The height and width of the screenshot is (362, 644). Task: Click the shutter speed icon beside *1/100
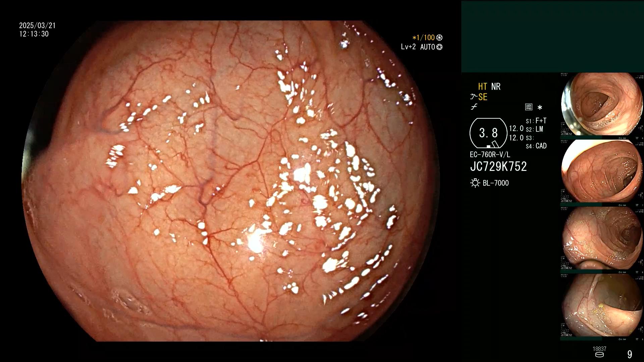coord(439,38)
